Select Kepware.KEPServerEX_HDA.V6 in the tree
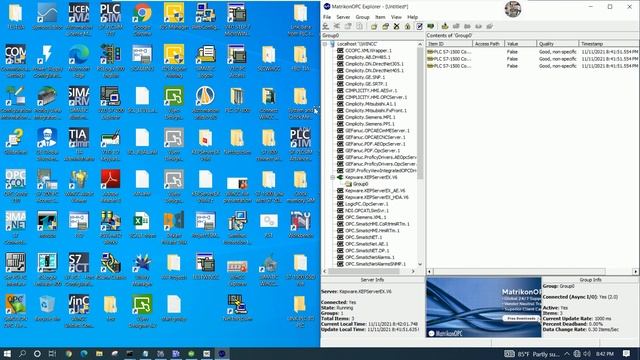640x360 pixels. (x=377, y=197)
